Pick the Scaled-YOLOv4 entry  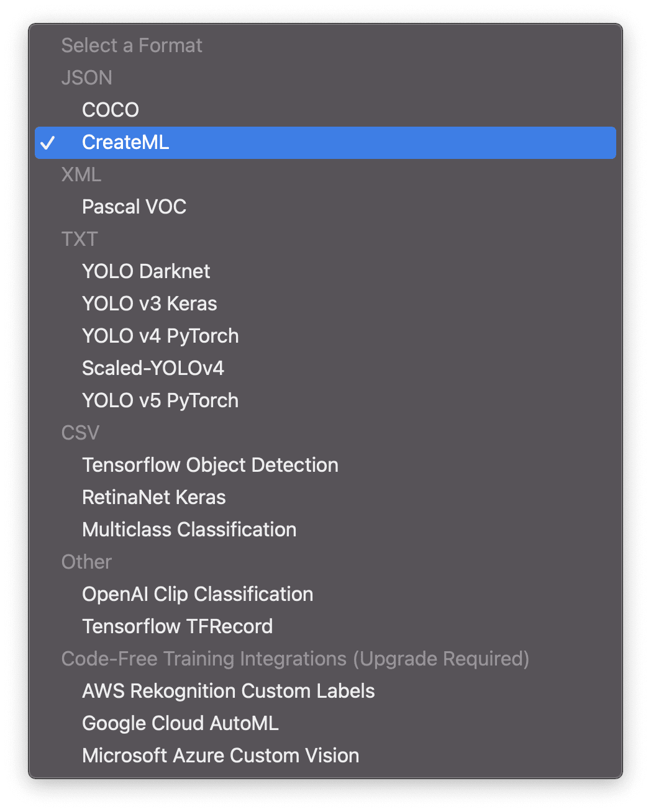[153, 368]
